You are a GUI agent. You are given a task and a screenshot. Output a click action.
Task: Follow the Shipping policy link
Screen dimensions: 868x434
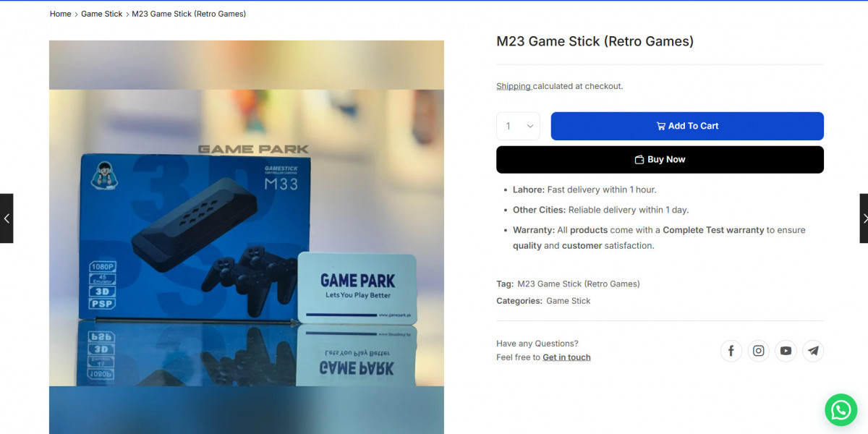pos(514,86)
